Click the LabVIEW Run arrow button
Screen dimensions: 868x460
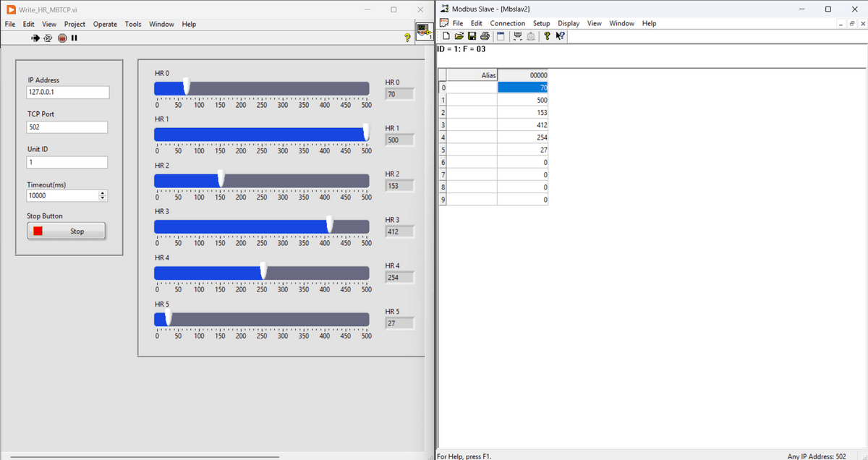pyautogui.click(x=35, y=38)
